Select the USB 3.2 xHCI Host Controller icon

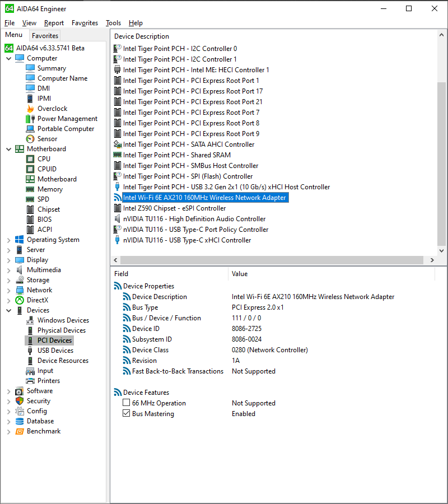(x=118, y=186)
